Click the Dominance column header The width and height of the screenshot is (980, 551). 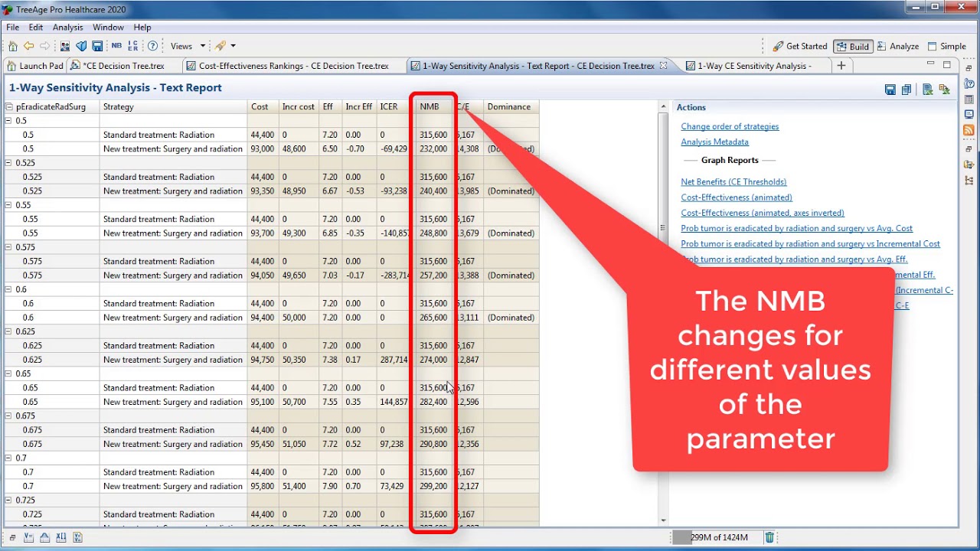click(x=511, y=107)
